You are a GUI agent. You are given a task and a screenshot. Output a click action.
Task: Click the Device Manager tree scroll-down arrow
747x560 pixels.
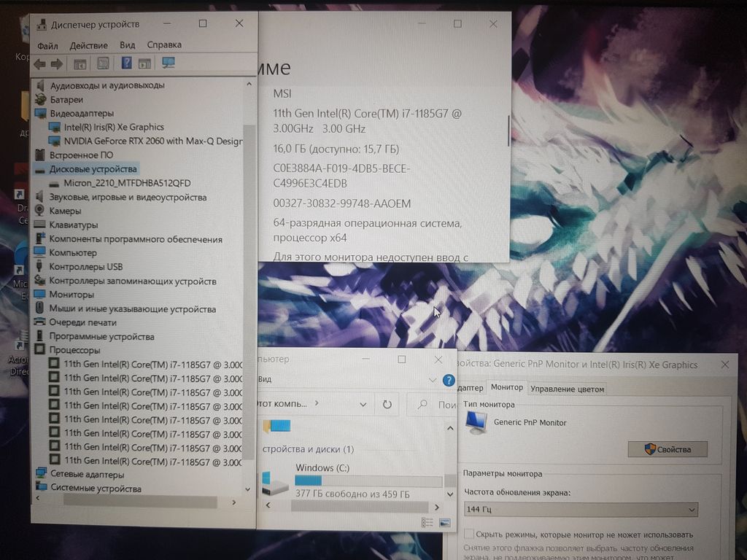tap(248, 489)
